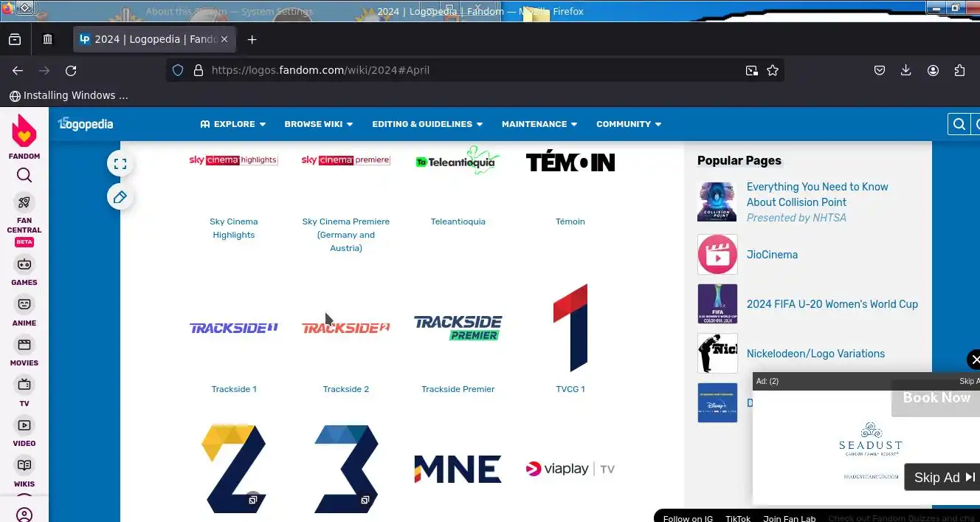
Task: Expand the Maintenance dropdown
Action: point(539,124)
